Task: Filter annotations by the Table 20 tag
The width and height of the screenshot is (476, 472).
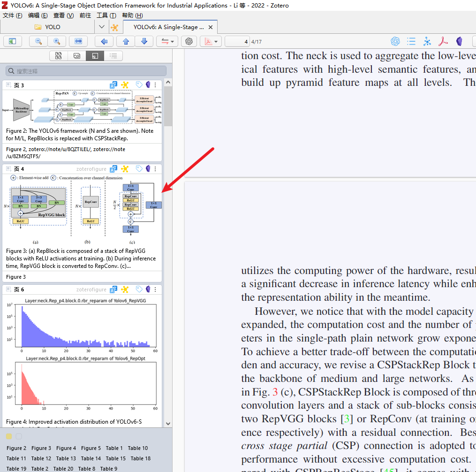Action: (63, 468)
